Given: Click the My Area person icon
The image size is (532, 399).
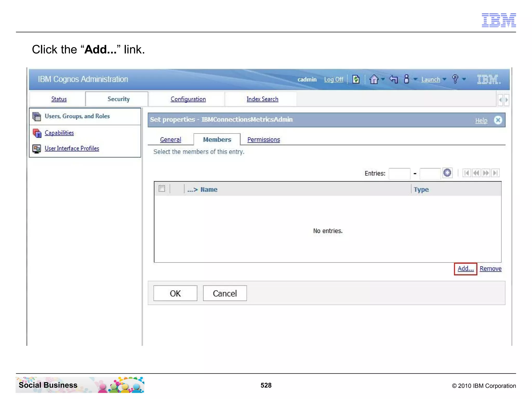Looking at the screenshot, I should point(407,79).
